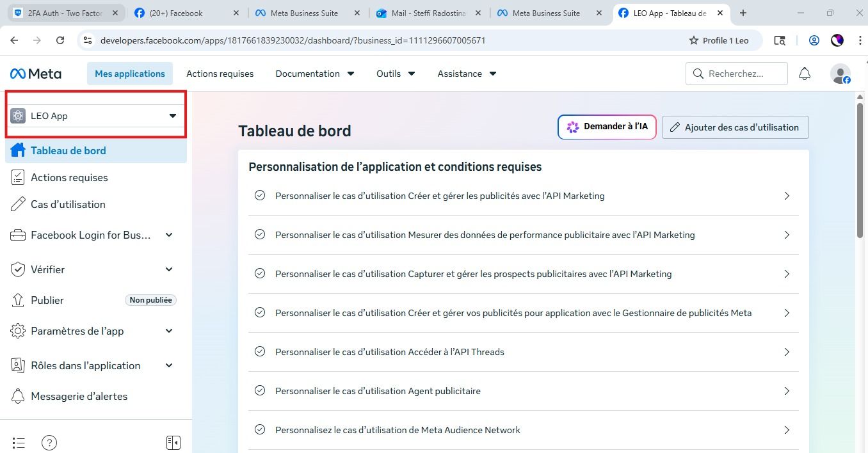Close the LEO App browser tab

(x=721, y=13)
